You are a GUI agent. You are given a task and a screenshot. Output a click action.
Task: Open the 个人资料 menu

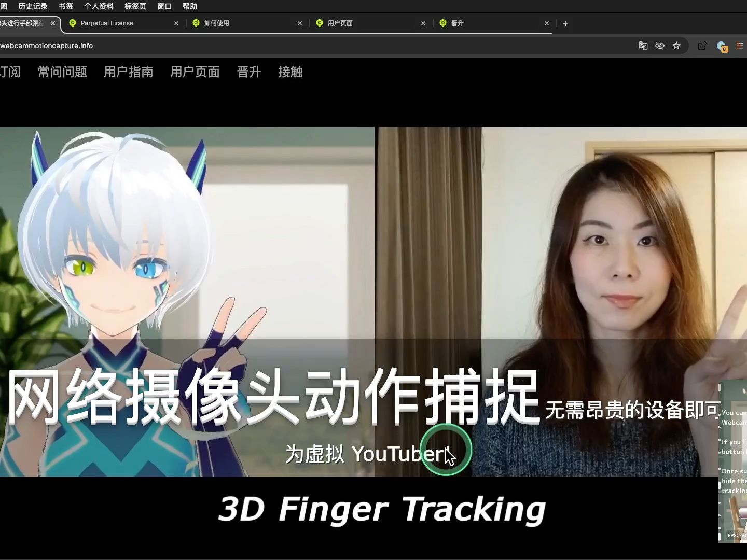pos(99,6)
